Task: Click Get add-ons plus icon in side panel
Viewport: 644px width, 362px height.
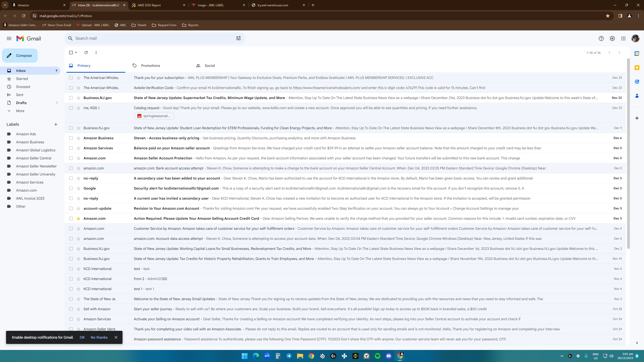Action: pyautogui.click(x=637, y=118)
